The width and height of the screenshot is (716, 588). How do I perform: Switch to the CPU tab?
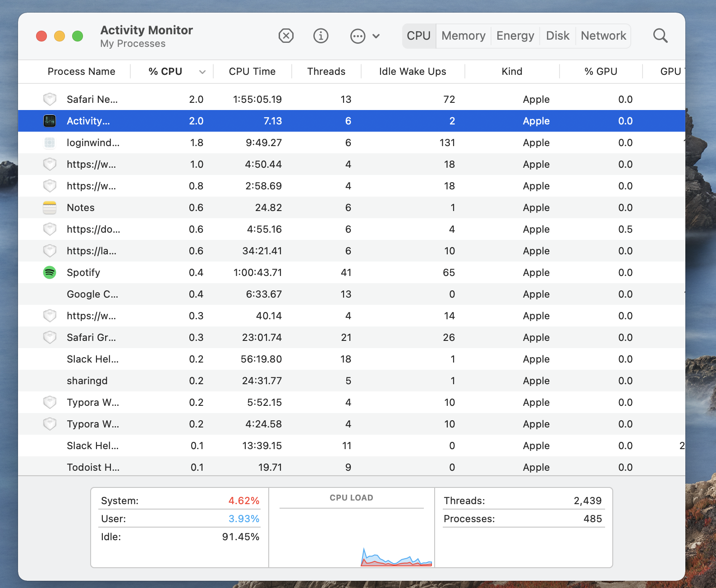(418, 36)
